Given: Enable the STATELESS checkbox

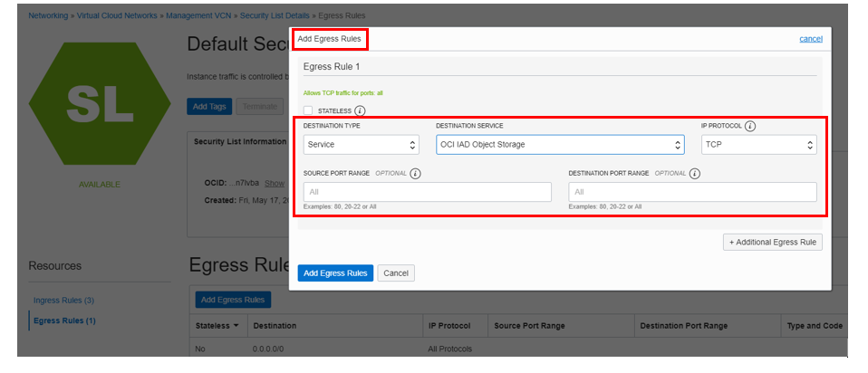Looking at the screenshot, I should (x=308, y=110).
